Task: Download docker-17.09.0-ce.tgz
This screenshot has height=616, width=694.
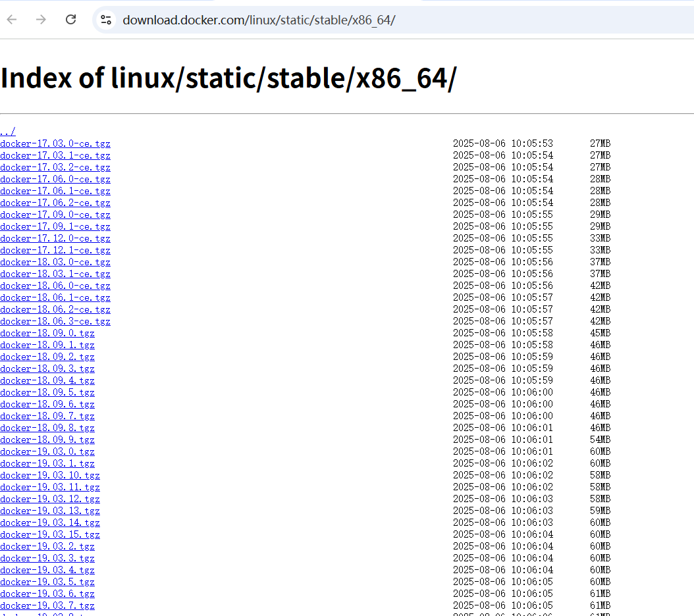Action: (55, 215)
